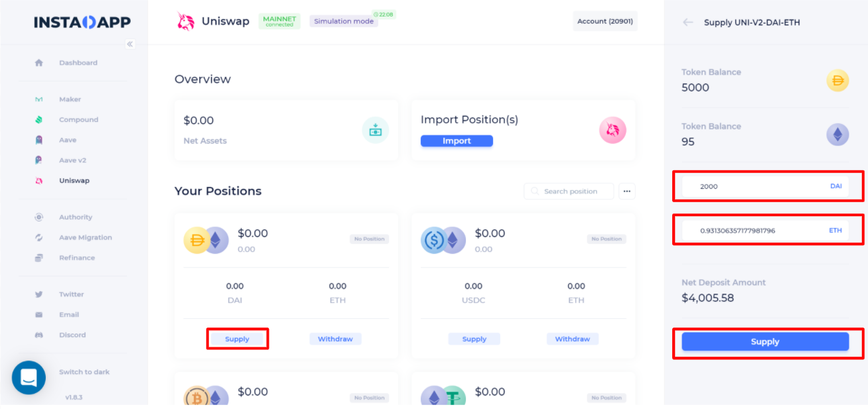Toggle Simulation mode badge
Image resolution: width=868 pixels, height=409 pixels.
[344, 21]
